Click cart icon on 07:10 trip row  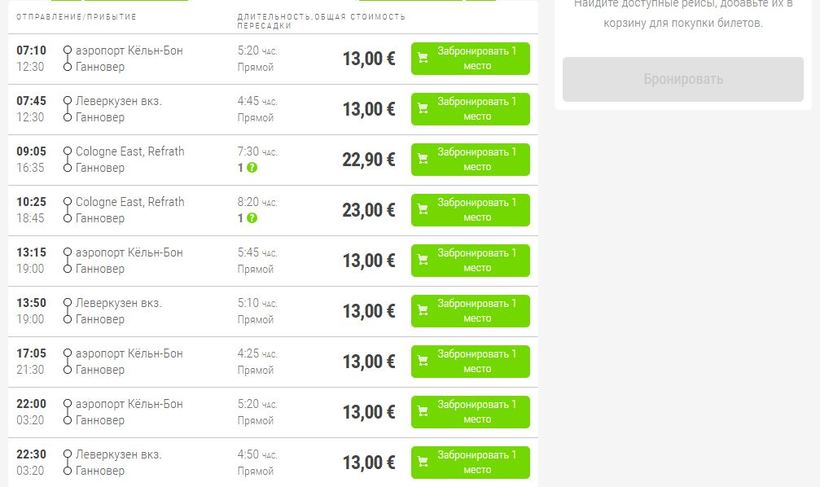[x=423, y=58]
